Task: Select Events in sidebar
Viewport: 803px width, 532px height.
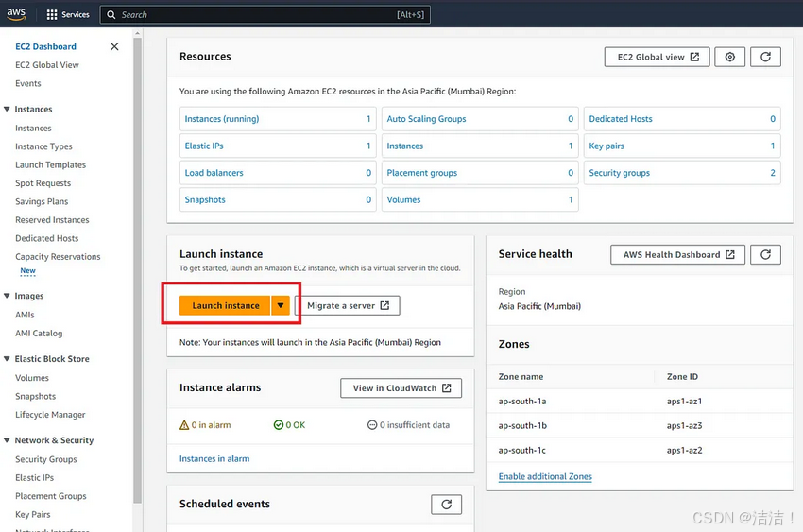Action: 28,83
